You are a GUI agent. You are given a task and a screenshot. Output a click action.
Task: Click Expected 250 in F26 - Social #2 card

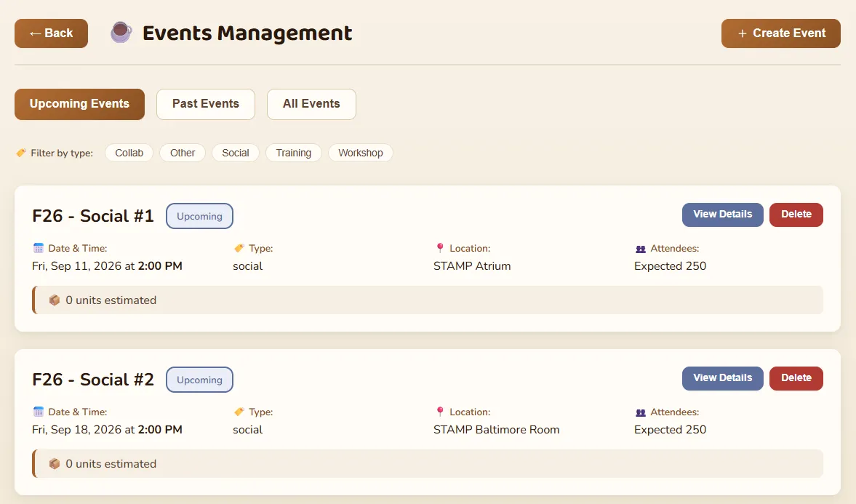(x=670, y=430)
